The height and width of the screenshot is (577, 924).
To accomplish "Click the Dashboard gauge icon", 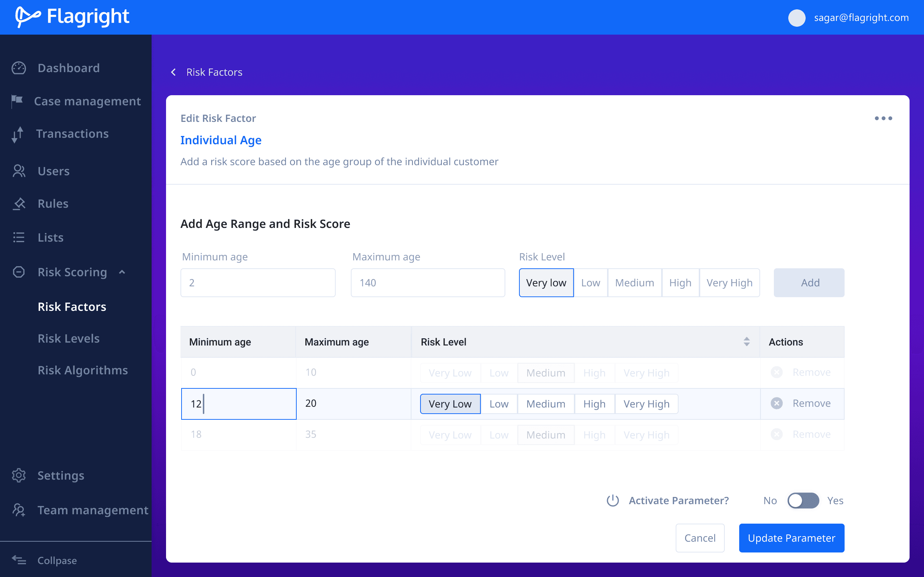I will coord(19,68).
